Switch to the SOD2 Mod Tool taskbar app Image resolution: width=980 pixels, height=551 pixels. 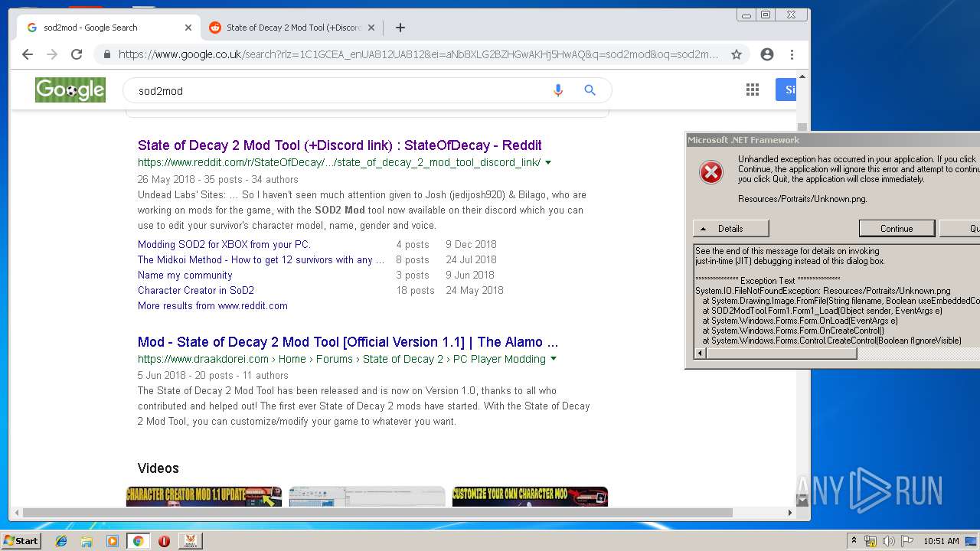(190, 541)
